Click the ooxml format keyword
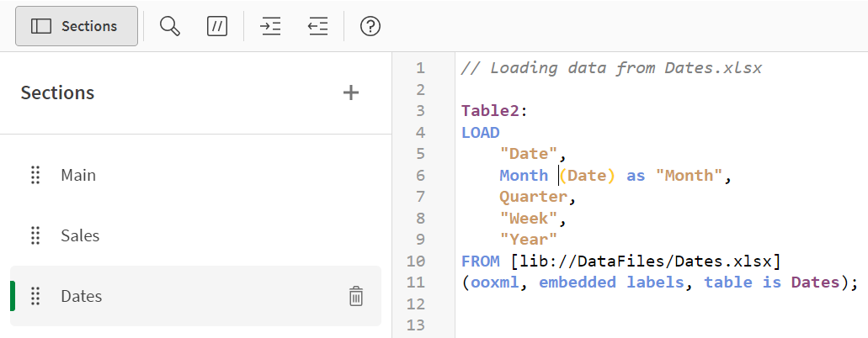The image size is (868, 338). [495, 283]
